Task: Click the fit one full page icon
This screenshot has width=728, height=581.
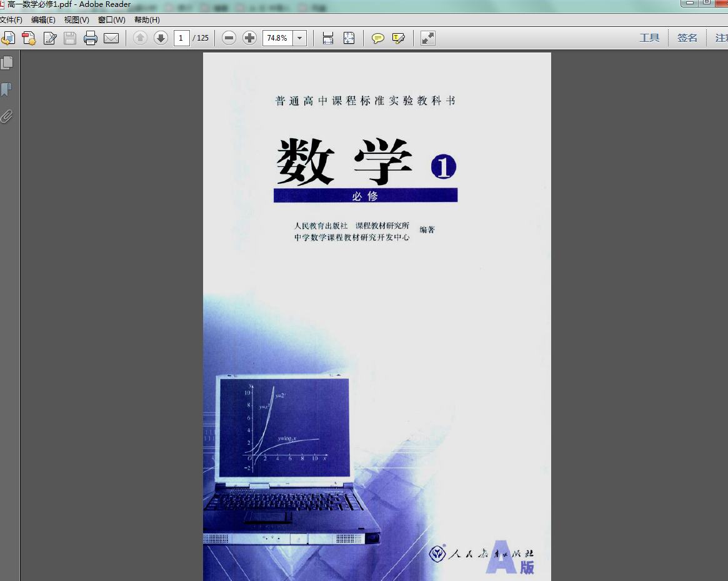Action: 349,38
